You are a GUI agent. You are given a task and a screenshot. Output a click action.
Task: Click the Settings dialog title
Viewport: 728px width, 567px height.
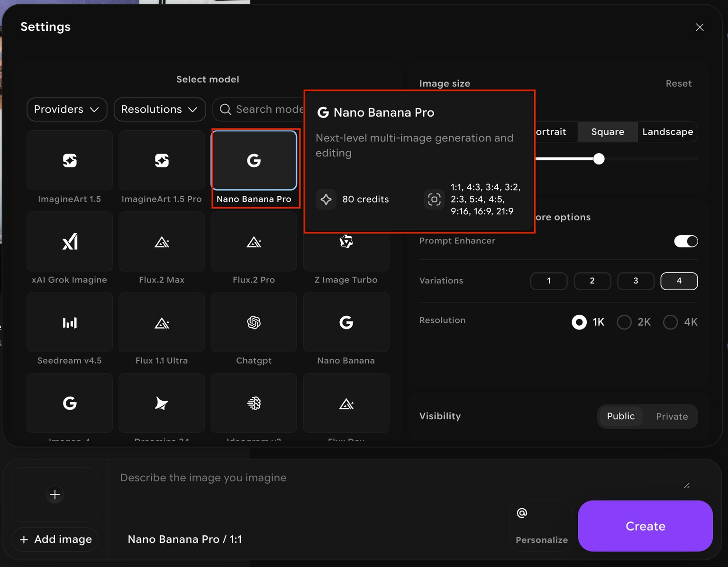click(45, 27)
